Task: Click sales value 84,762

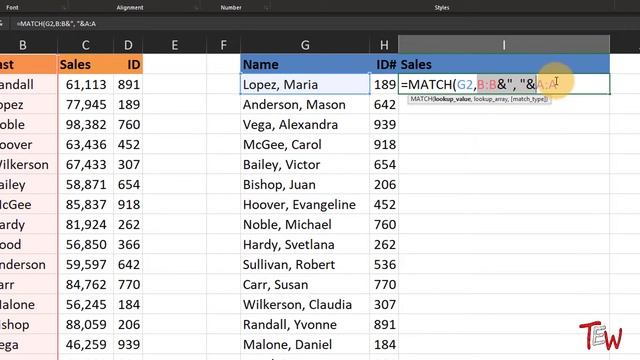Action: [x=86, y=284]
